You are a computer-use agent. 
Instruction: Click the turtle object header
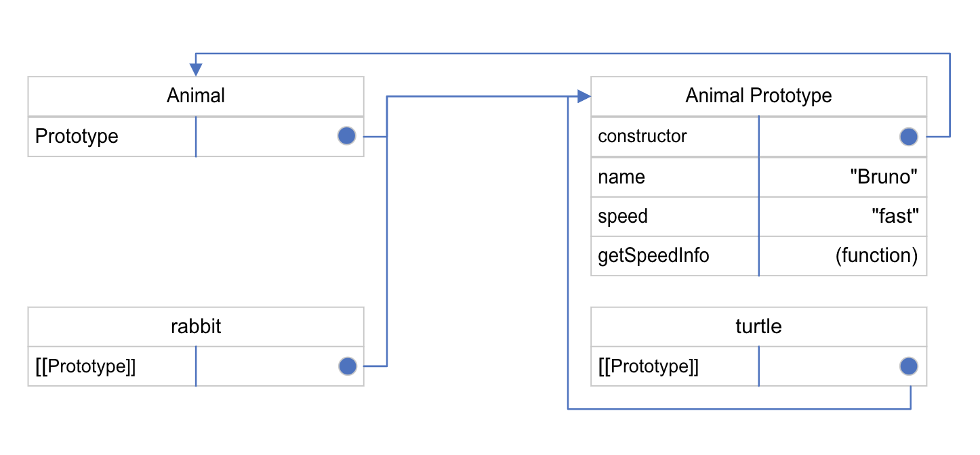pyautogui.click(x=758, y=326)
